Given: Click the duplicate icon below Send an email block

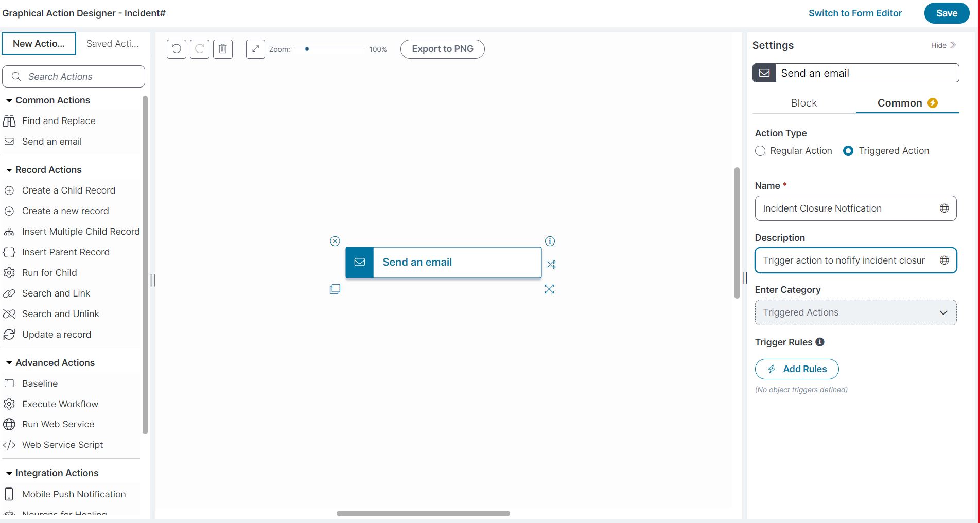Looking at the screenshot, I should (335, 289).
